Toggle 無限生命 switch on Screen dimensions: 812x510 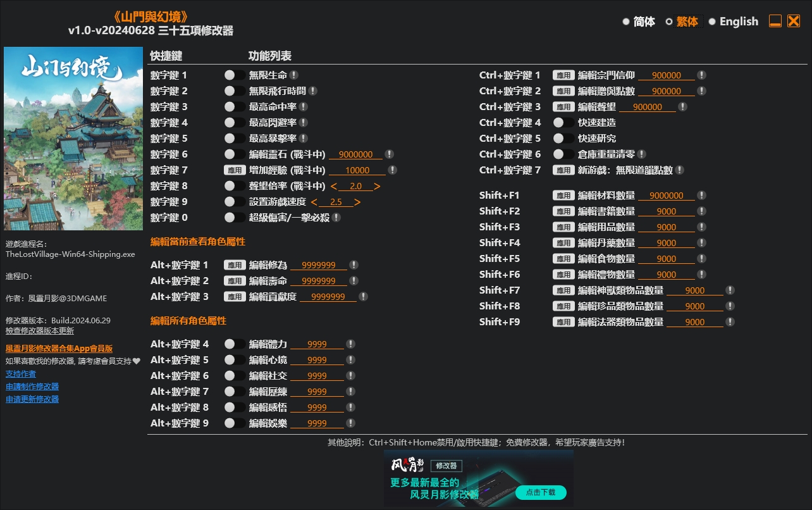pyautogui.click(x=235, y=75)
